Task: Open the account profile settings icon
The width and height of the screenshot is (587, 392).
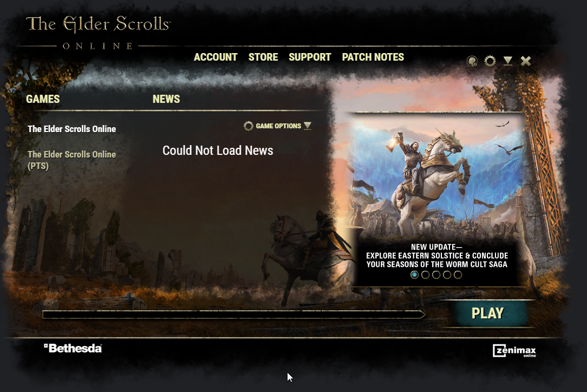Action: click(472, 61)
